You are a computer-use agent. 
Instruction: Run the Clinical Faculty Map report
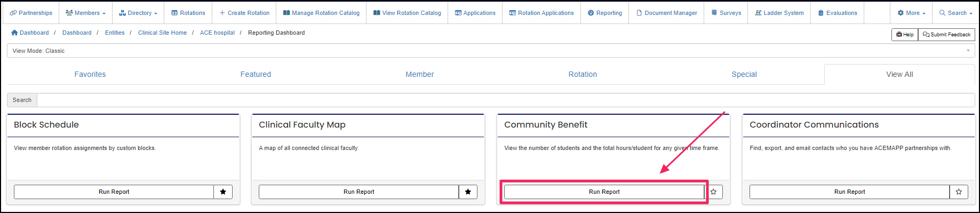click(358, 192)
